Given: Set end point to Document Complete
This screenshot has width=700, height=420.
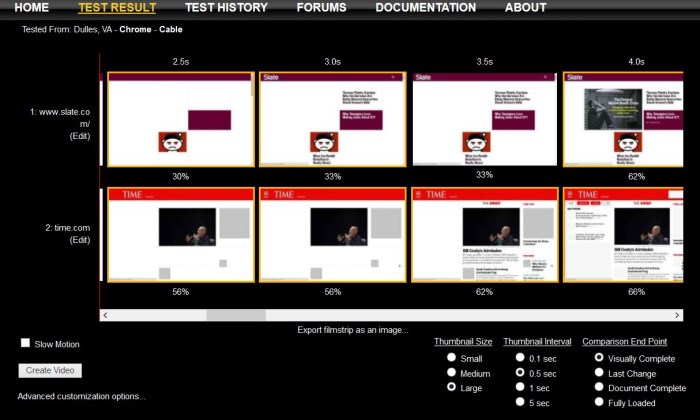Looking at the screenshot, I should click(599, 387).
